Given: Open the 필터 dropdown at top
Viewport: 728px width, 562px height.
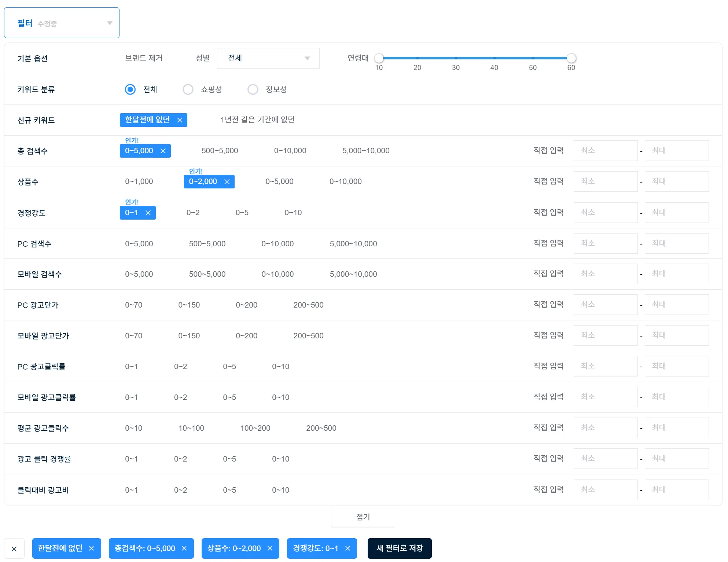Looking at the screenshot, I should [x=62, y=23].
